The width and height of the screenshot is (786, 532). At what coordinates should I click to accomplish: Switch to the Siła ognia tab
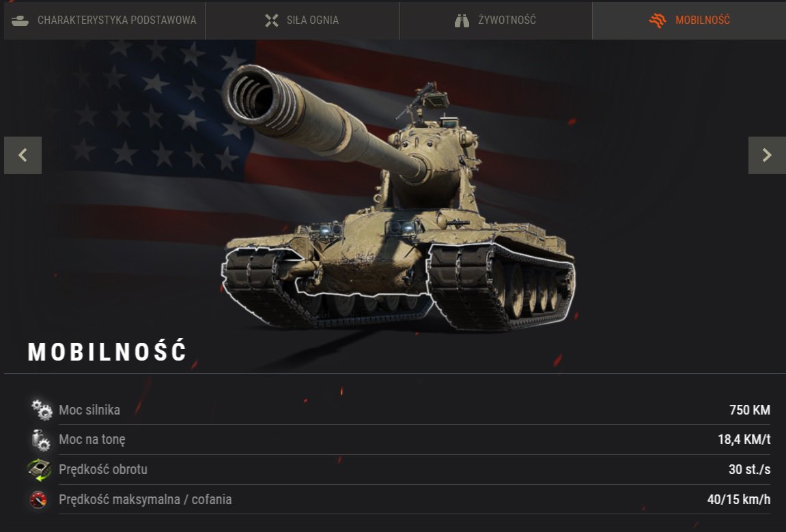302,20
